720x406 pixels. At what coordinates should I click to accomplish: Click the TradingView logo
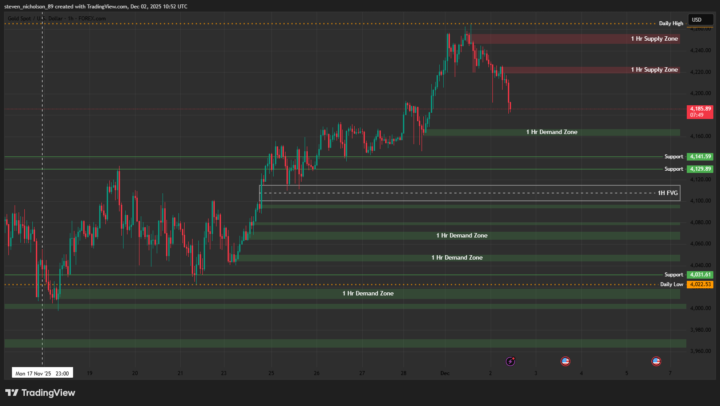40,393
